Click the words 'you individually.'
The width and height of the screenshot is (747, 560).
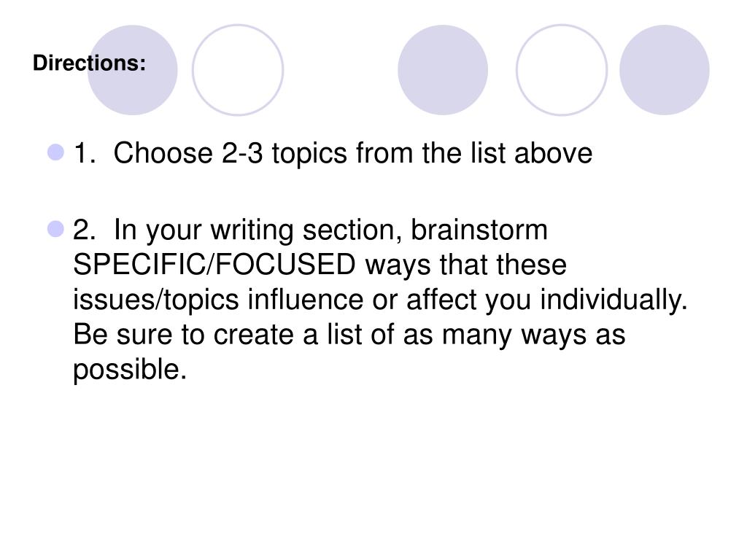coord(587,301)
